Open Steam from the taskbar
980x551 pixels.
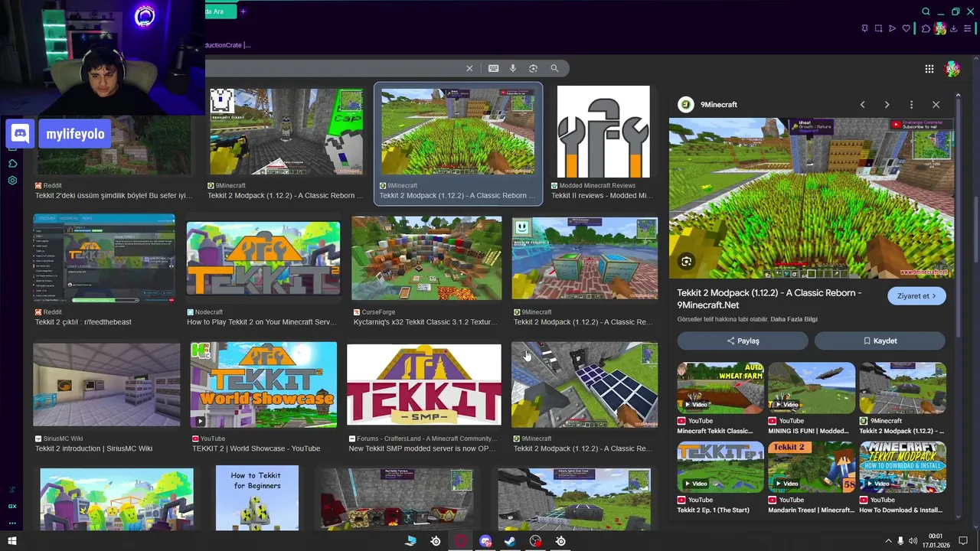tap(510, 541)
